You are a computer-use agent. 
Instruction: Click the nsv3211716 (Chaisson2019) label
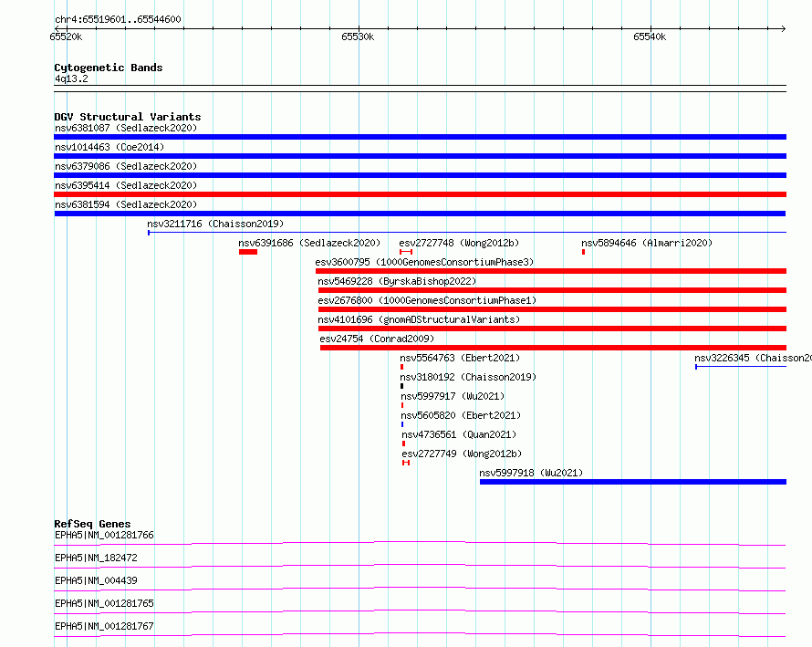pos(215,224)
